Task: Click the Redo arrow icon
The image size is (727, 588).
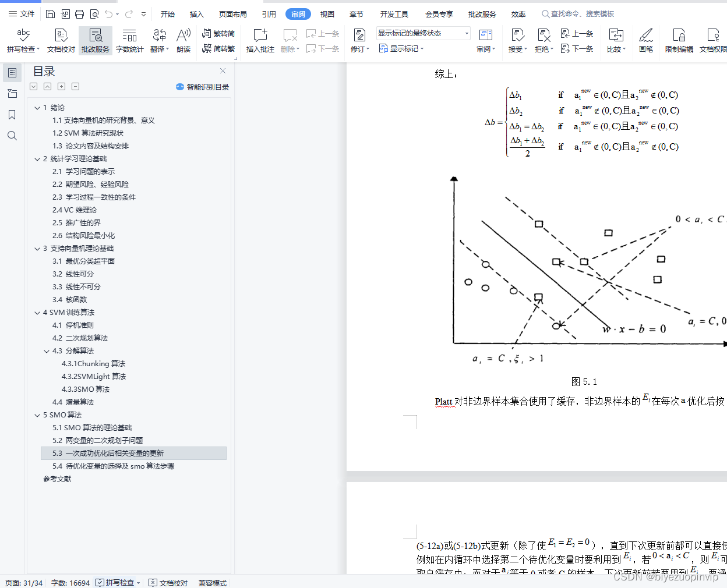Action: pyautogui.click(x=129, y=14)
